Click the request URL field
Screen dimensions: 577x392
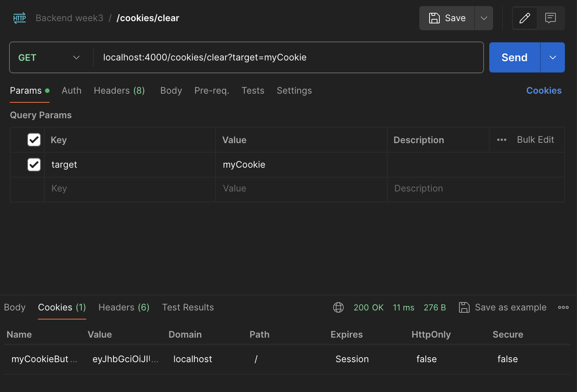[288, 57]
